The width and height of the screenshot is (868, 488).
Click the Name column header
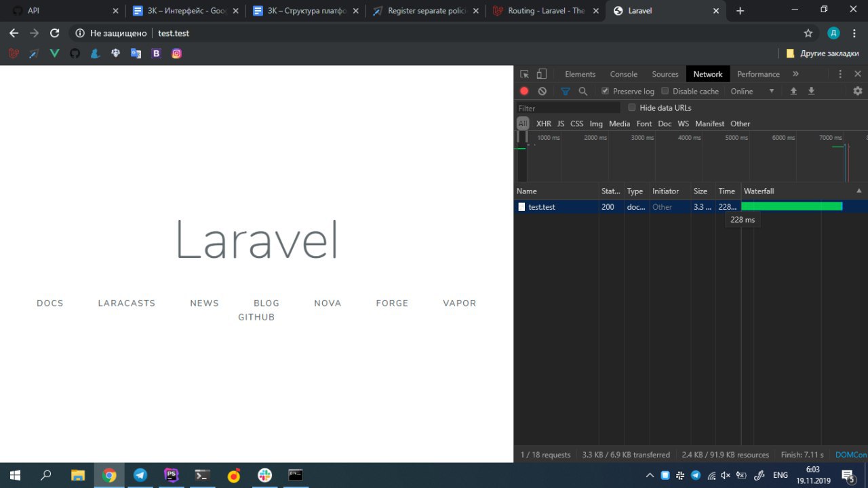pos(556,191)
